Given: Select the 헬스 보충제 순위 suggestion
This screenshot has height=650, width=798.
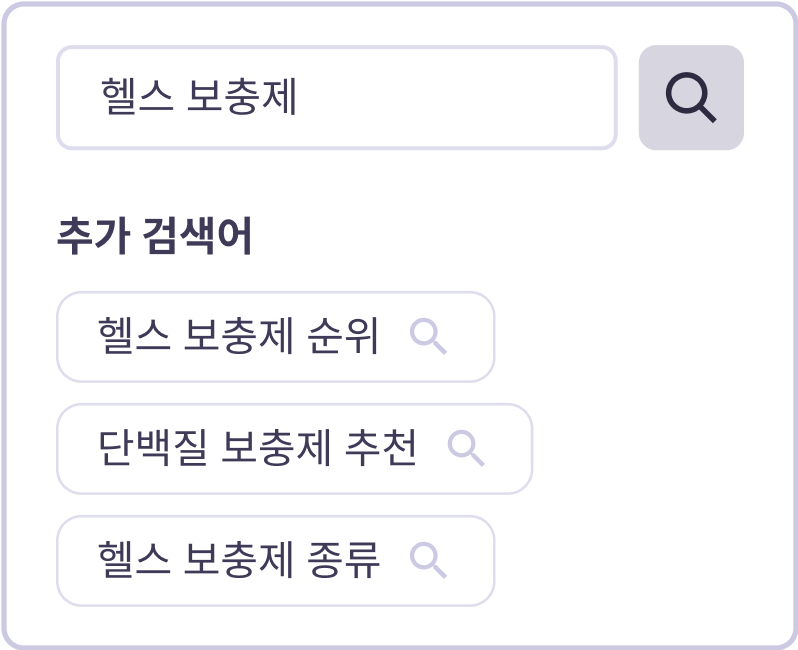Looking at the screenshot, I should (240, 337).
